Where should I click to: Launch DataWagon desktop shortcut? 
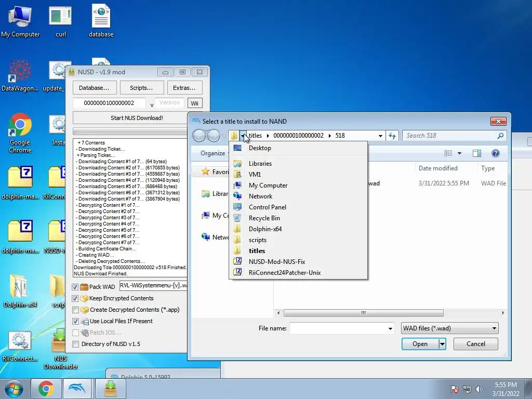[x=20, y=75]
